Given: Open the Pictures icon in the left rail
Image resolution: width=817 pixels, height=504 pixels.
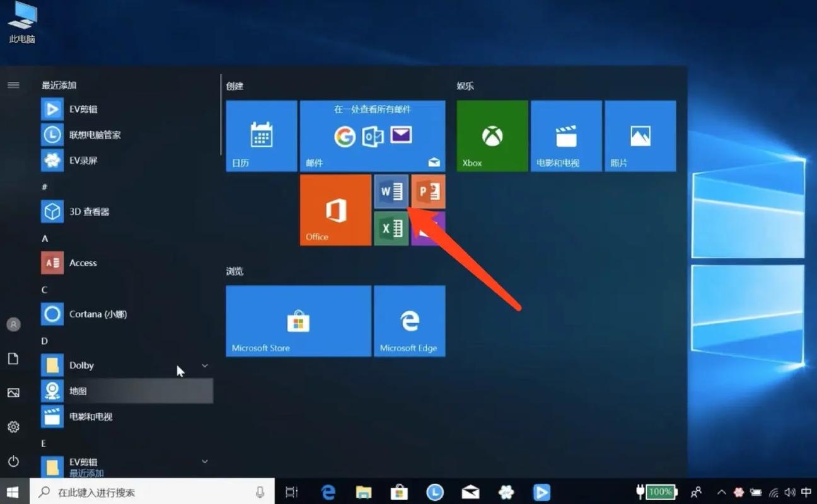Looking at the screenshot, I should pyautogui.click(x=13, y=392).
